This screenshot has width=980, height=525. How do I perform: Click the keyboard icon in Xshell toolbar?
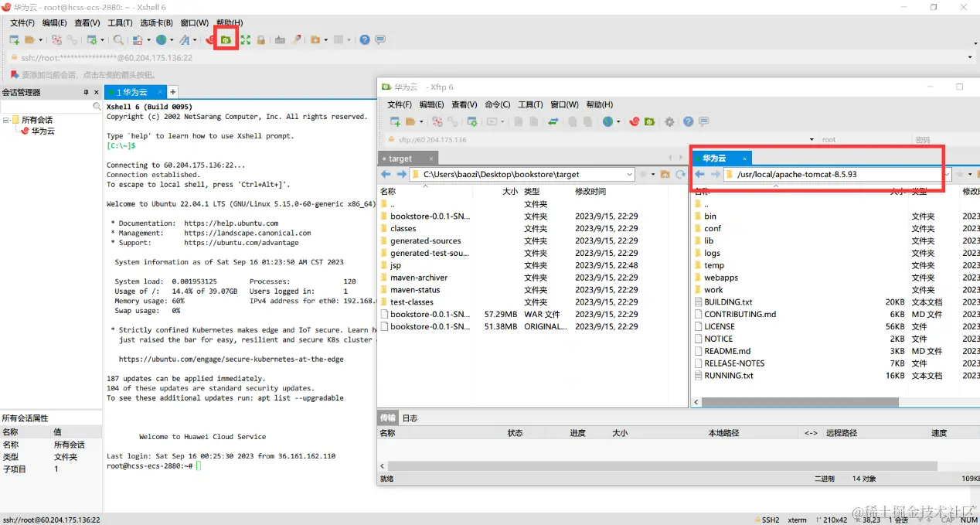pyautogui.click(x=280, y=39)
